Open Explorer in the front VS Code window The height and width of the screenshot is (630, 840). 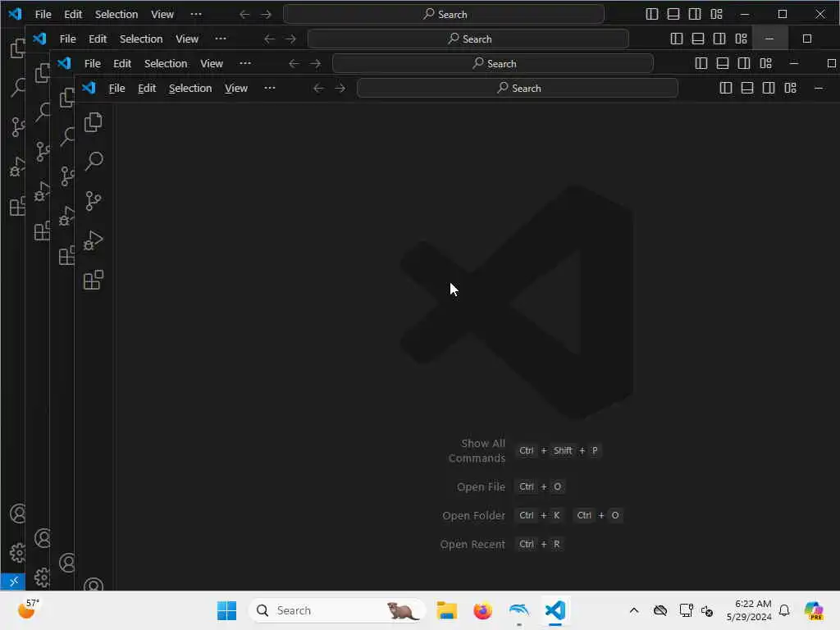pos(94,123)
